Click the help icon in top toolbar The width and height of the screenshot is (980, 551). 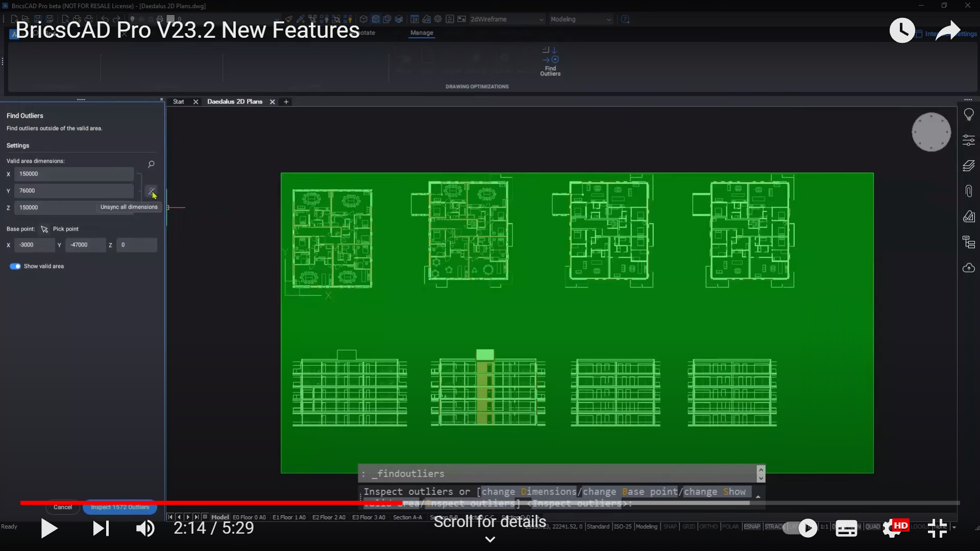tap(625, 19)
